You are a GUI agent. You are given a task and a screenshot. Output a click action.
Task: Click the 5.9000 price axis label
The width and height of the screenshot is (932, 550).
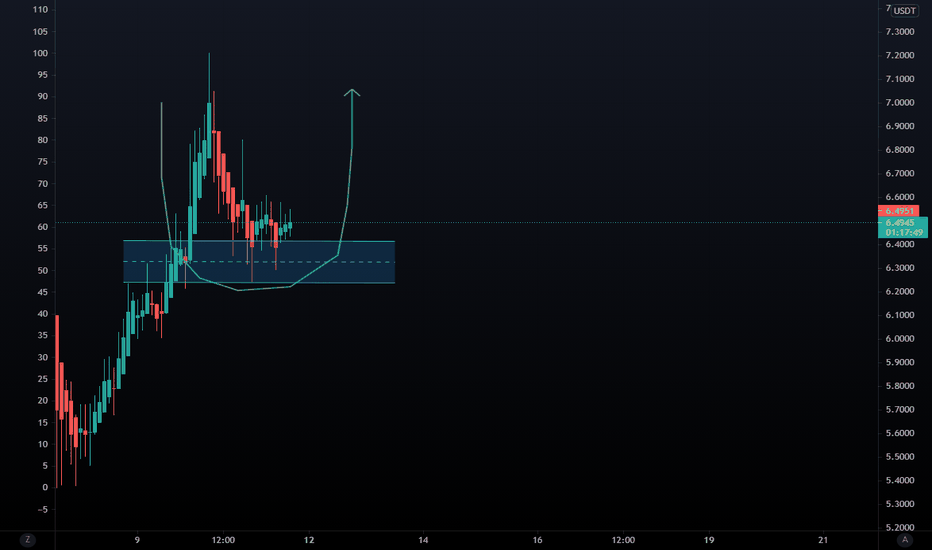point(900,362)
